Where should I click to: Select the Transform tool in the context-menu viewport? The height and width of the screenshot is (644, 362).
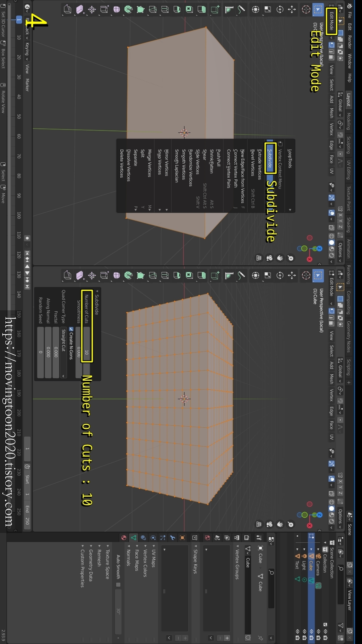(256, 9)
